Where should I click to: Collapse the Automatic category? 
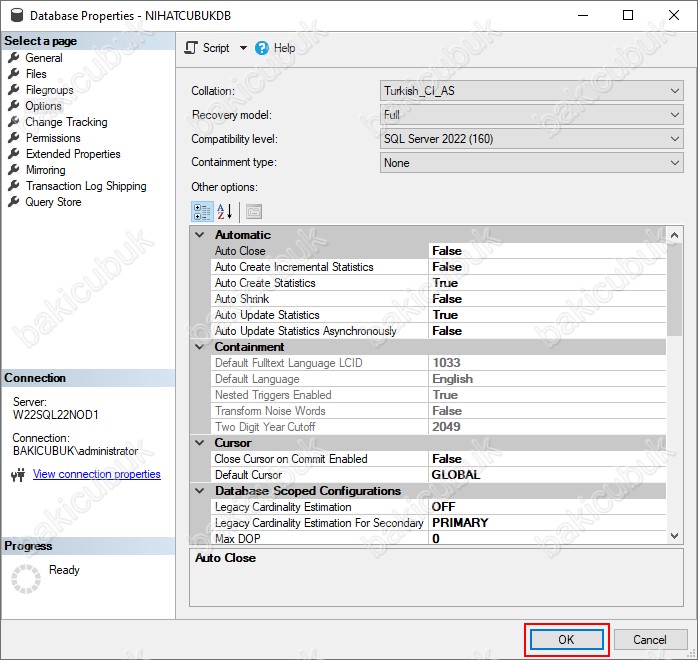(x=200, y=235)
